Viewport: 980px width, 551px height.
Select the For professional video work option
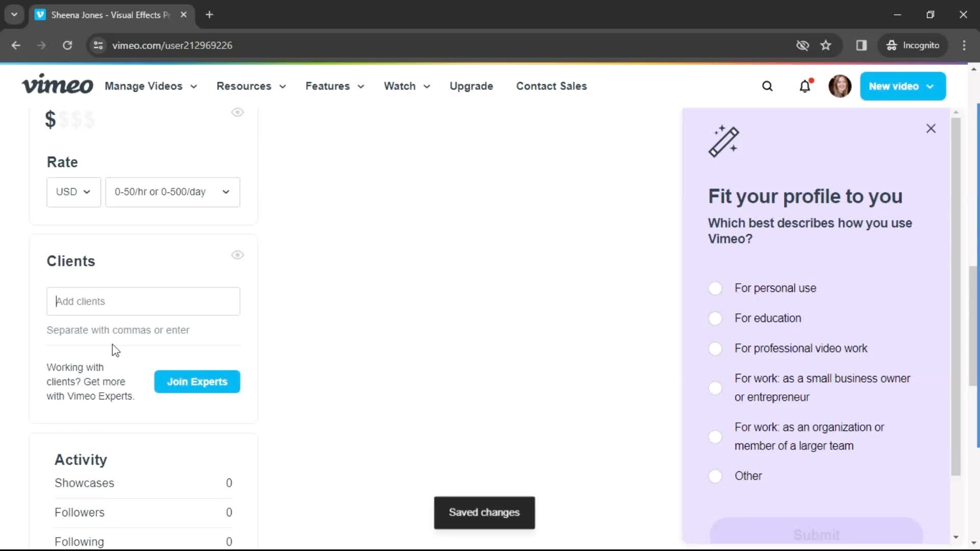715,348
